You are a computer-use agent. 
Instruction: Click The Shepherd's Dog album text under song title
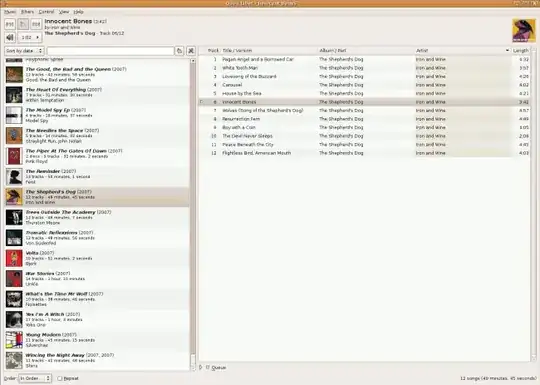coord(70,33)
